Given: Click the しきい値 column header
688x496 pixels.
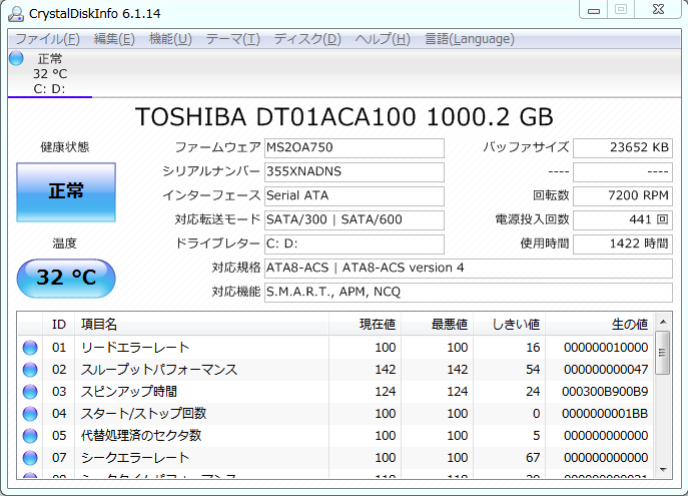Looking at the screenshot, I should pyautogui.click(x=509, y=324).
